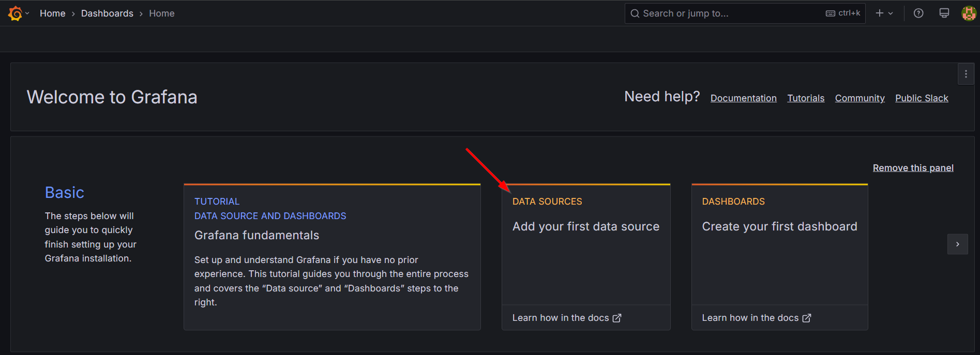The height and width of the screenshot is (355, 980).
Task: Go to the Dashboards breadcrumb
Action: [x=107, y=13]
